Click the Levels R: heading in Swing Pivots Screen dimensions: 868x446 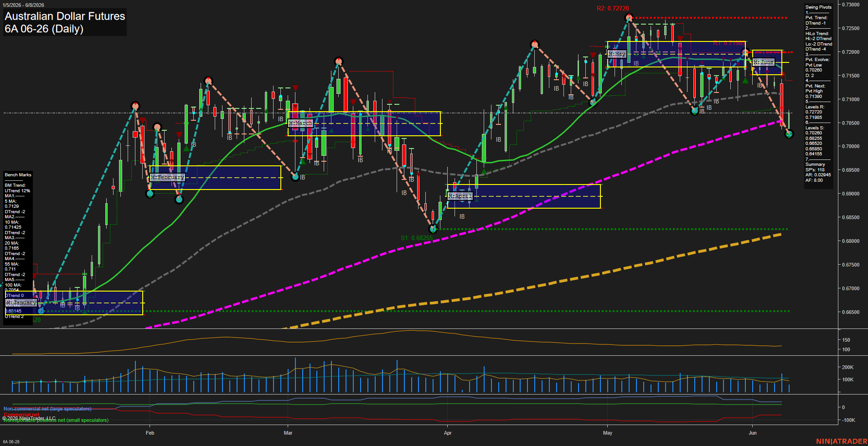[815, 107]
